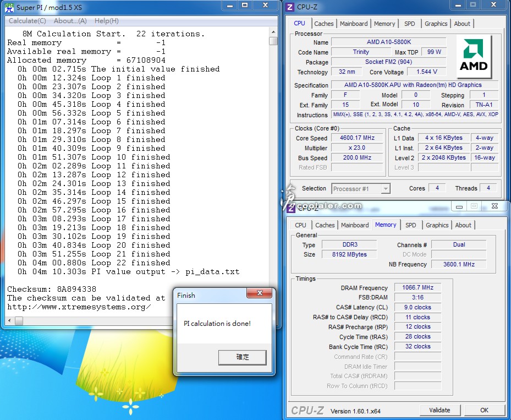Click the Core Voltage value 1.544 V

pos(427,72)
